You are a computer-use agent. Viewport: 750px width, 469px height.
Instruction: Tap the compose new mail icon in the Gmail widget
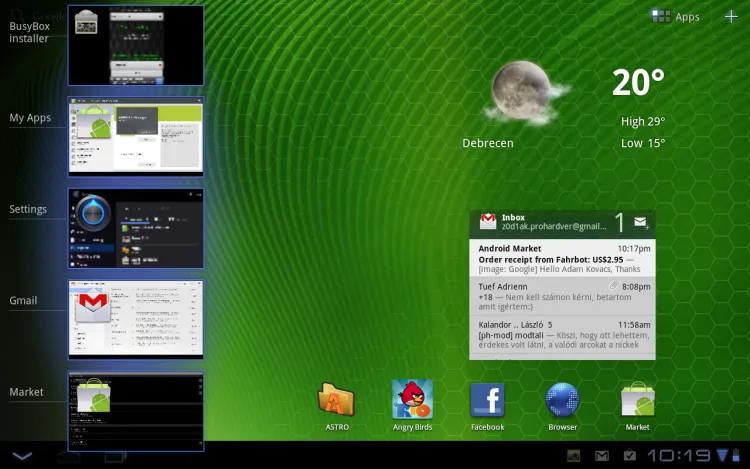[x=640, y=222]
